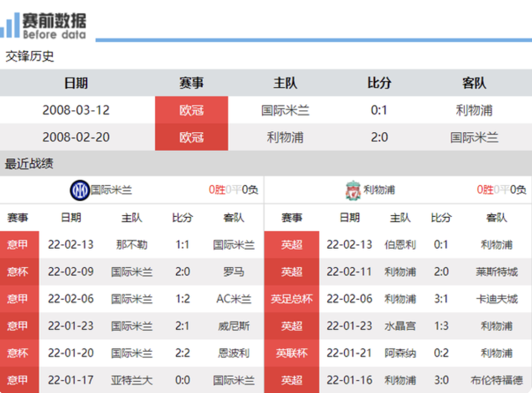Select the 欧冠 tag for 2008-03-12
The width and height of the screenshot is (532, 393).
(x=191, y=110)
